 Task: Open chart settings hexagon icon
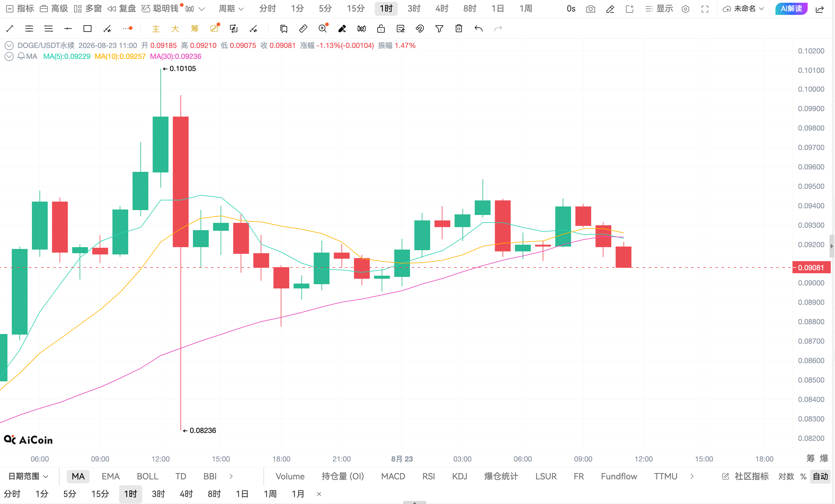[x=686, y=9]
